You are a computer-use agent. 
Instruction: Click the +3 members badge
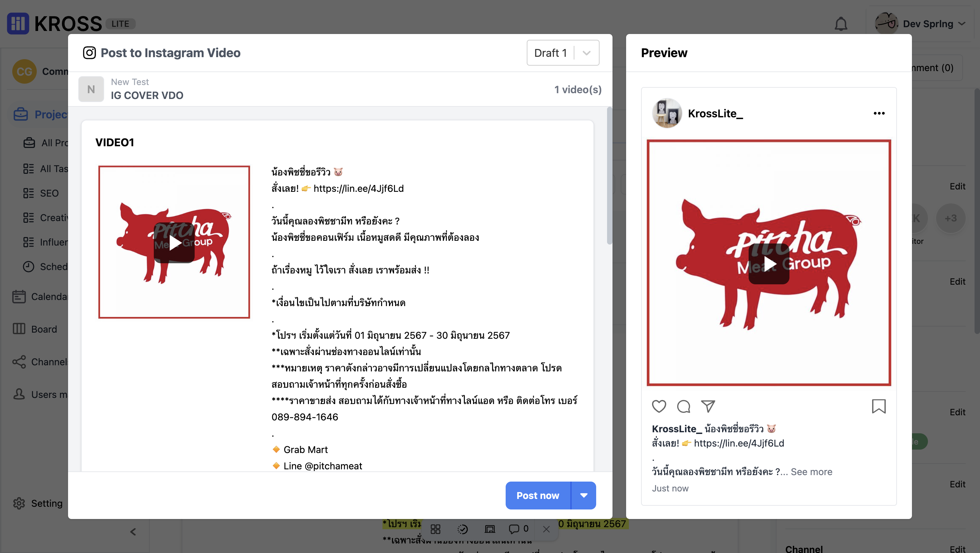pos(951,218)
